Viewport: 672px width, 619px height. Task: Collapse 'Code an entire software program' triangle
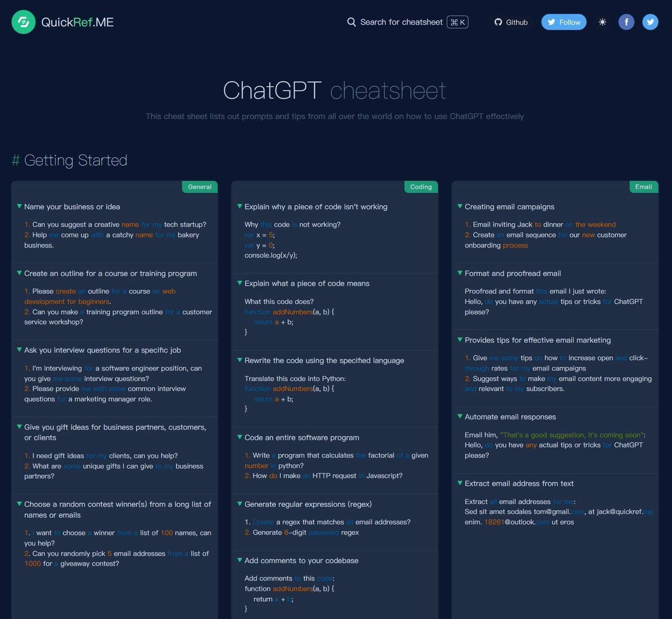[240, 438]
